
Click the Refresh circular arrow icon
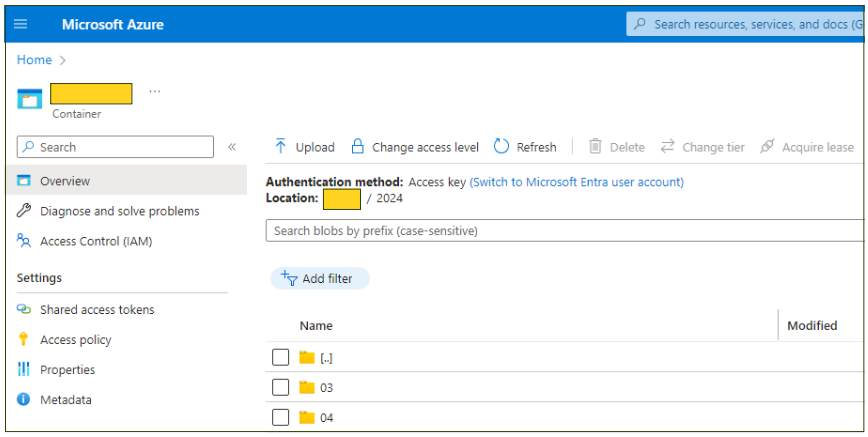501,147
